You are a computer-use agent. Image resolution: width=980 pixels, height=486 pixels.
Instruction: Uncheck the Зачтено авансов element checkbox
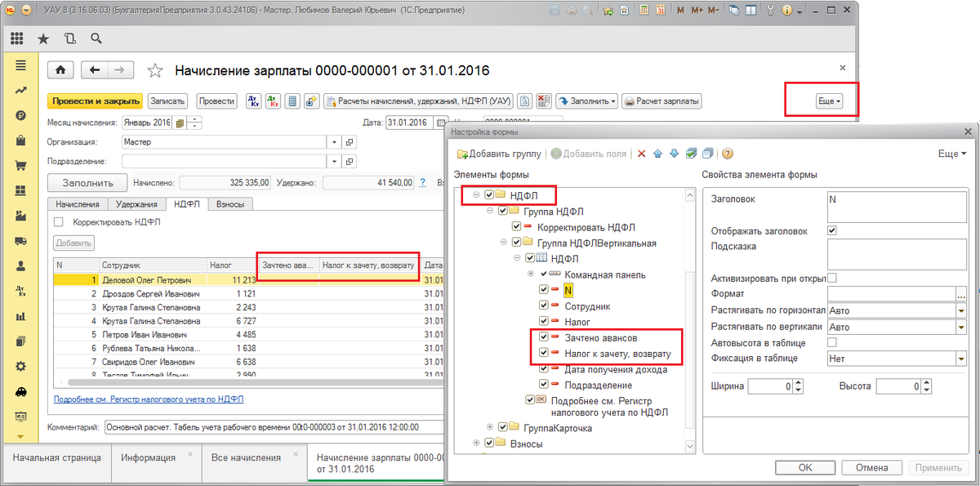[x=544, y=337]
